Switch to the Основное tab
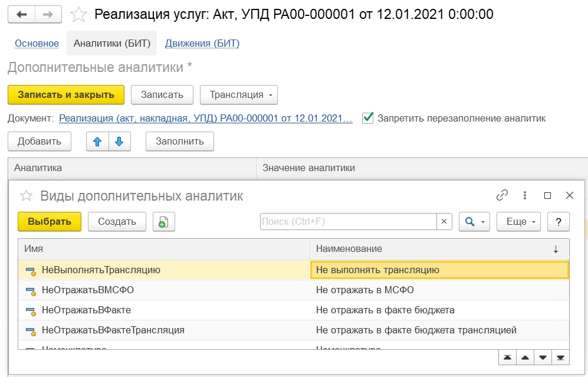This screenshot has height=377, width=588. tap(37, 44)
